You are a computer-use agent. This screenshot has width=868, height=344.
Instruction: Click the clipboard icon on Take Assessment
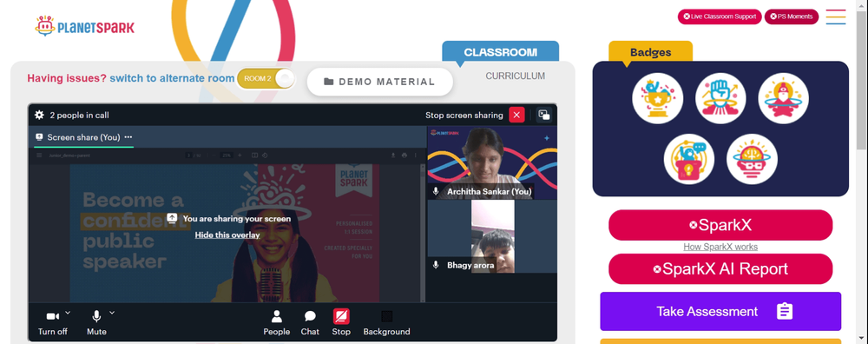785,311
